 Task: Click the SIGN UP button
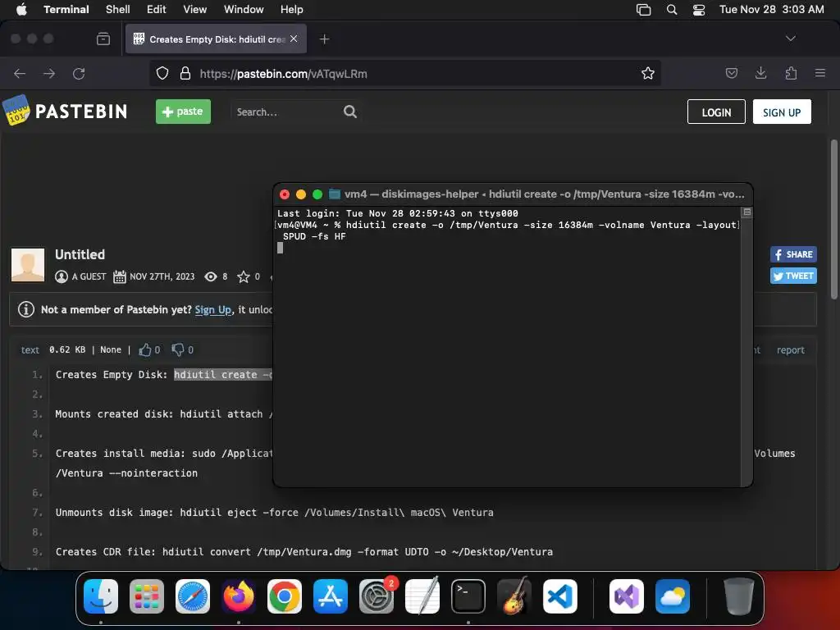tap(782, 112)
